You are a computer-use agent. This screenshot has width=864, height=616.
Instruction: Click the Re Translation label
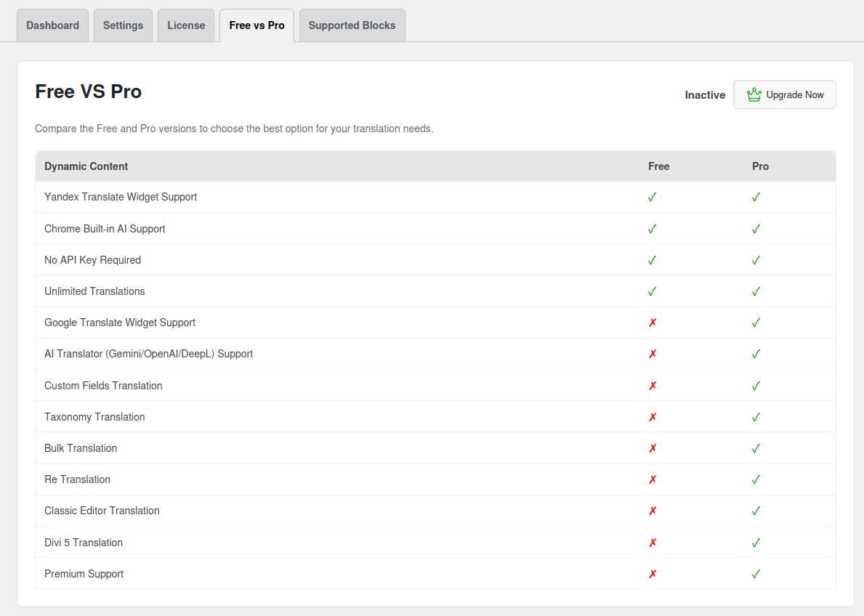coord(78,480)
